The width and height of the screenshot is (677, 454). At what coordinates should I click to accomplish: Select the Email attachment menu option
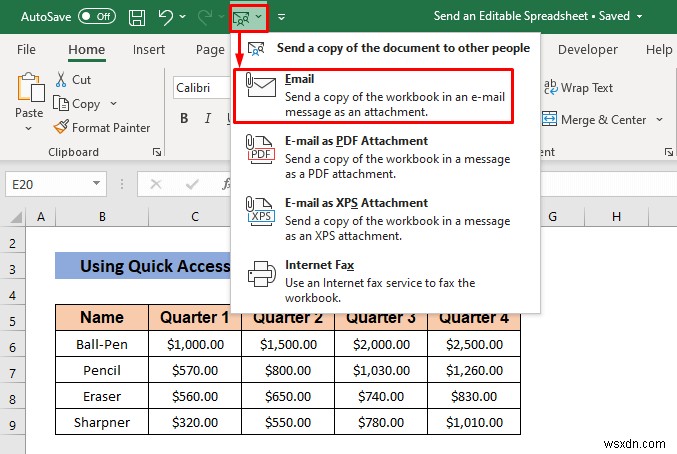373,96
